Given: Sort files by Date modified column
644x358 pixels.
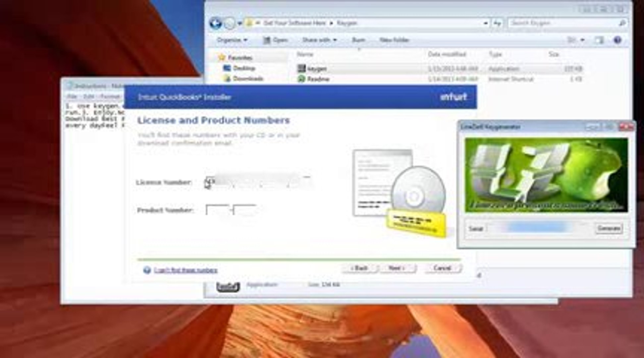Looking at the screenshot, I should point(447,54).
